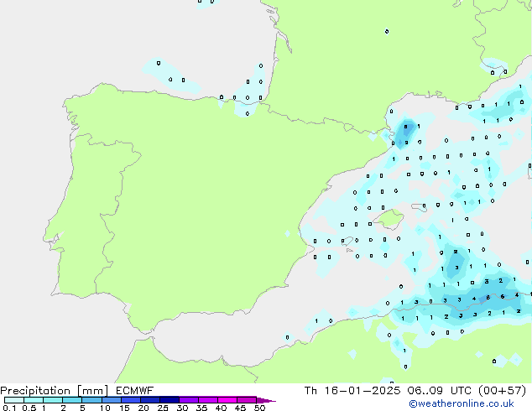Choose the magenta 45–50 mm legend swatch

[247, 400]
